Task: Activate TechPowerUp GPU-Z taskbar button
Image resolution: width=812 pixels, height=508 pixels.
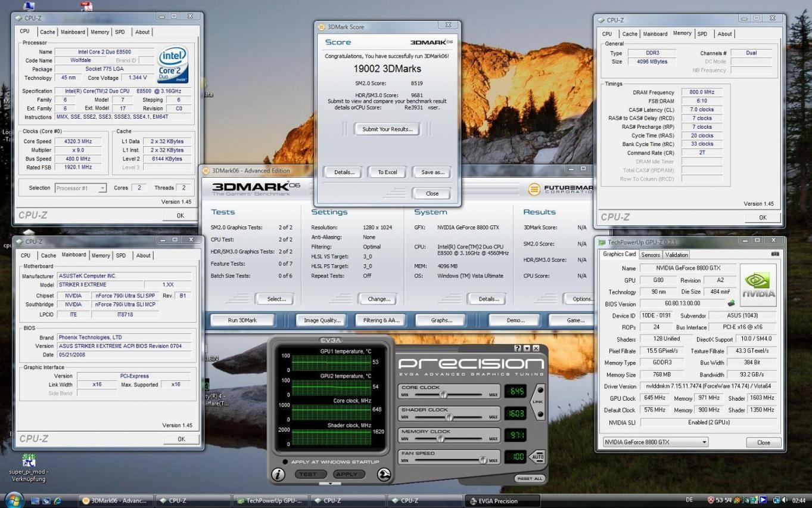Action: 271,501
